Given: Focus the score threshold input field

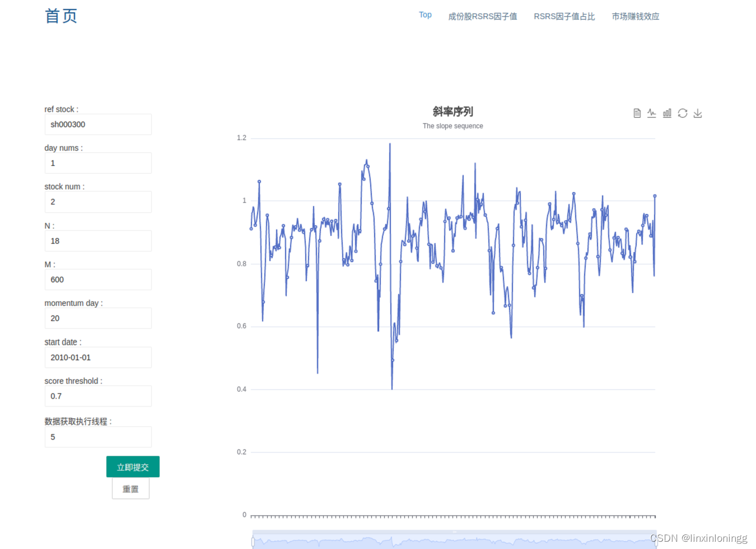Looking at the screenshot, I should click(98, 396).
